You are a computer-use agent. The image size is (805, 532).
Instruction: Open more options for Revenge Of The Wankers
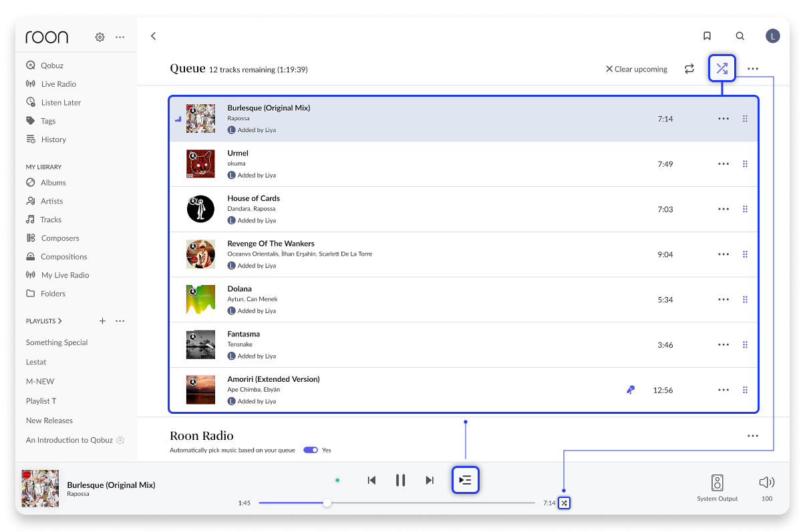723,254
